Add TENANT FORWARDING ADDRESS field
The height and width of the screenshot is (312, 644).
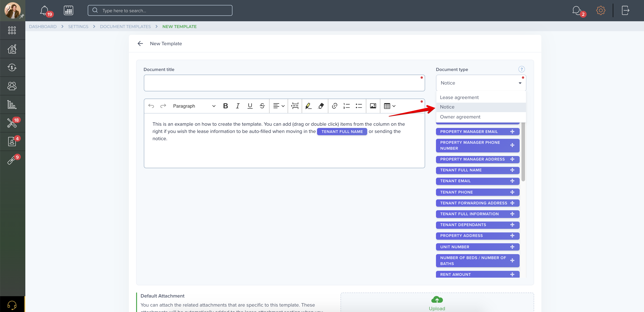click(x=478, y=203)
